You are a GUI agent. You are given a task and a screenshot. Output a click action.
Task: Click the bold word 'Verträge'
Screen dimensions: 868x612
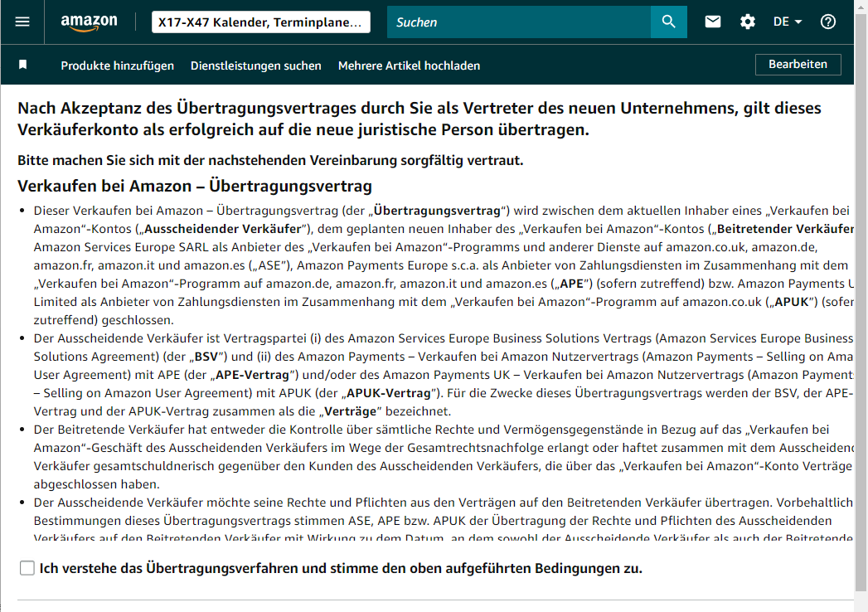click(x=351, y=411)
